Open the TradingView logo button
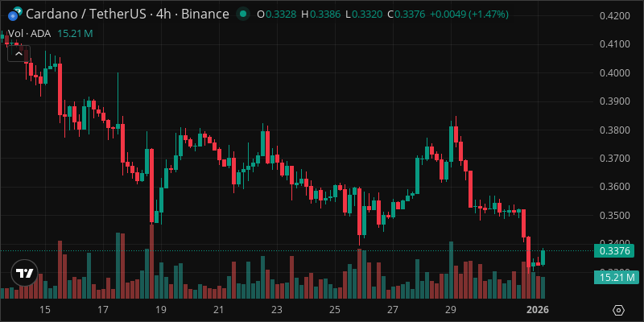This screenshot has height=322, width=644. 25,273
